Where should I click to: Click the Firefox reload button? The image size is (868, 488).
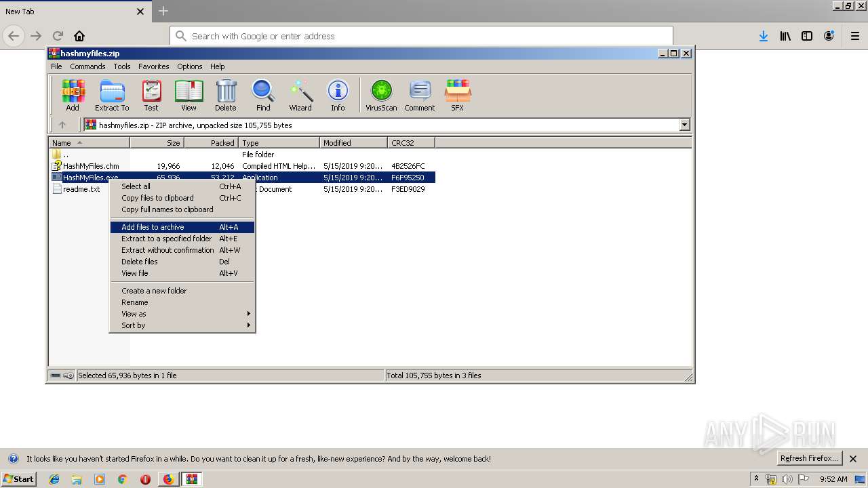click(x=58, y=36)
